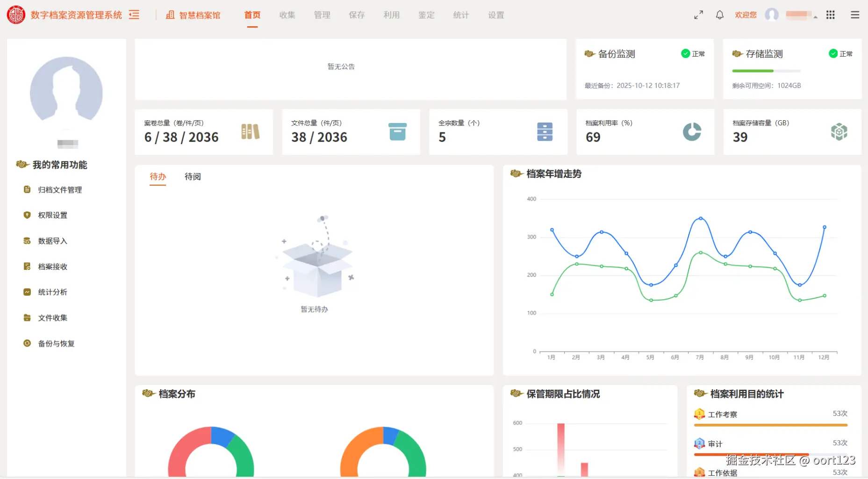
Task: Open the 设置 menu
Action: 496,15
